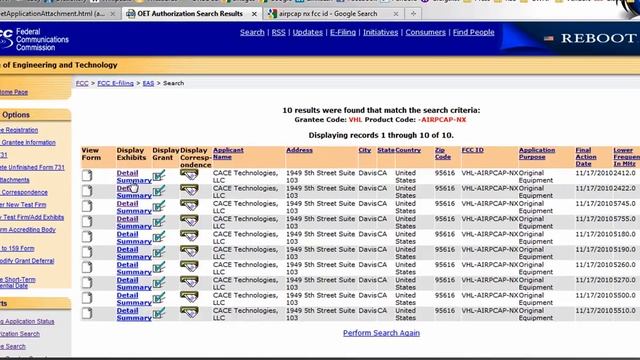Open the View Form icon for the 5260.0 row
640x360 pixels.
87,267
